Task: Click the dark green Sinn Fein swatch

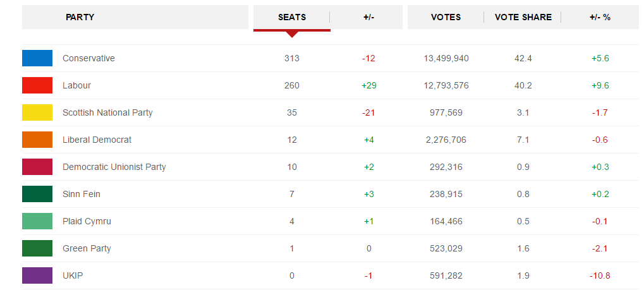Action: pyautogui.click(x=37, y=194)
